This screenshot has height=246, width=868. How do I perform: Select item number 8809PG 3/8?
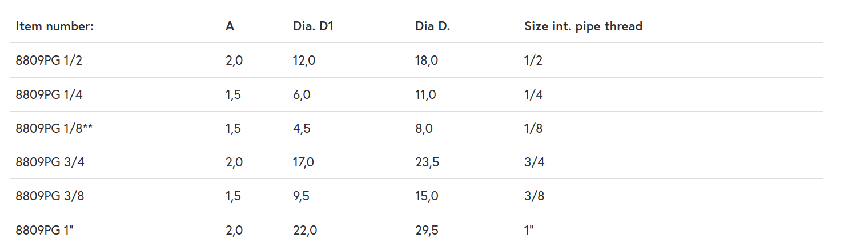[49, 196]
